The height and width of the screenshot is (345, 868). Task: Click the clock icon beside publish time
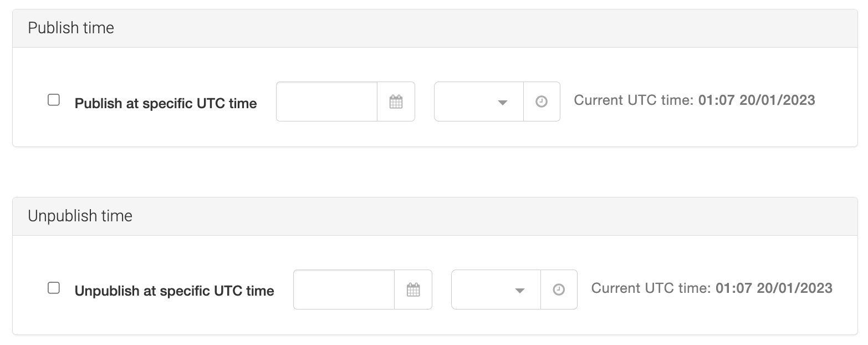pyautogui.click(x=542, y=102)
